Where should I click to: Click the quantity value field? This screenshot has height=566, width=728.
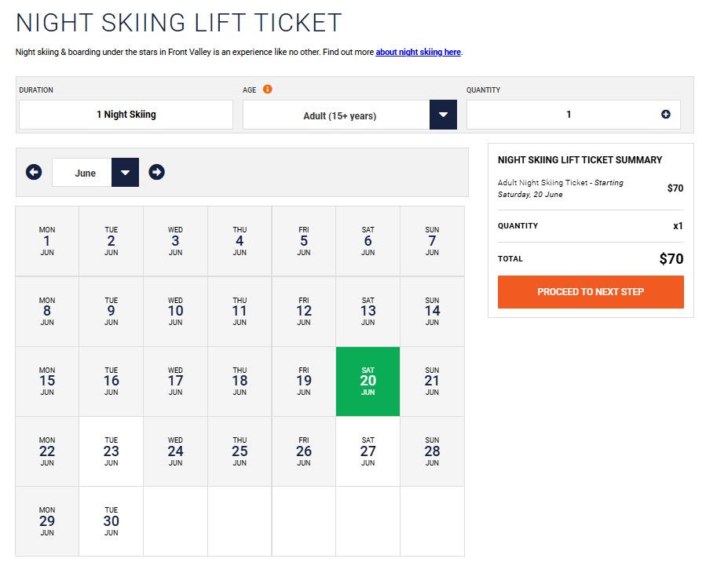(573, 115)
